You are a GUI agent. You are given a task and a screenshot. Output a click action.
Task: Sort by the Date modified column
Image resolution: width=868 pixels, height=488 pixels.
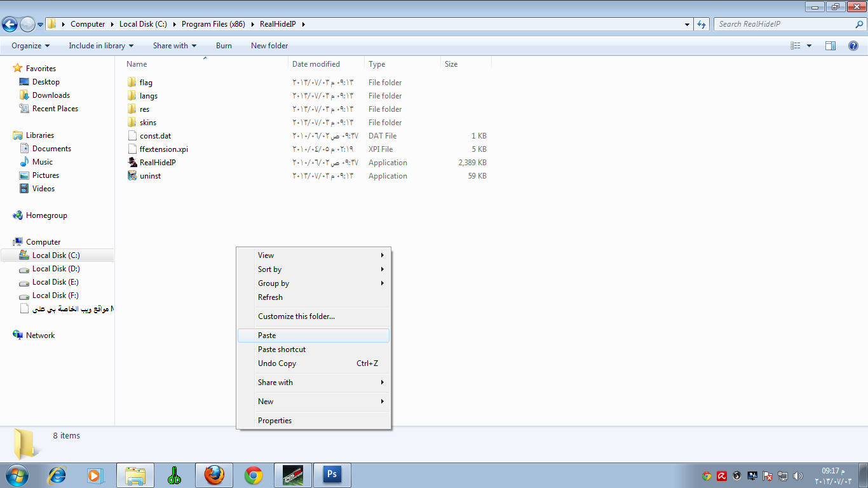coord(316,64)
